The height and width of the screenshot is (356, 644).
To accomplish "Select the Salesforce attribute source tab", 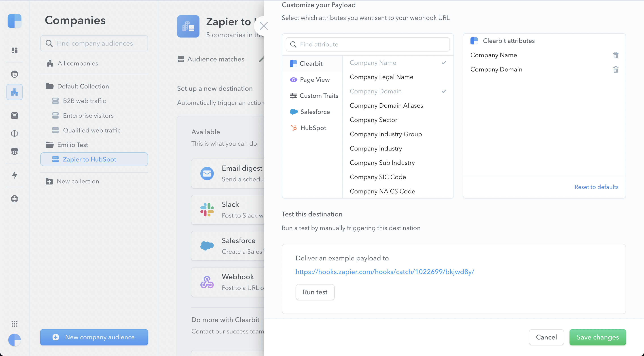I will (x=312, y=112).
